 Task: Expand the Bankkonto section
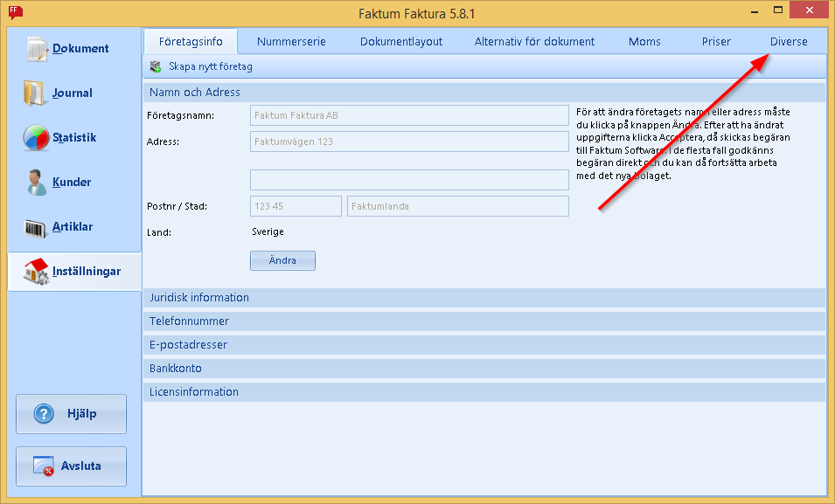[484, 369]
